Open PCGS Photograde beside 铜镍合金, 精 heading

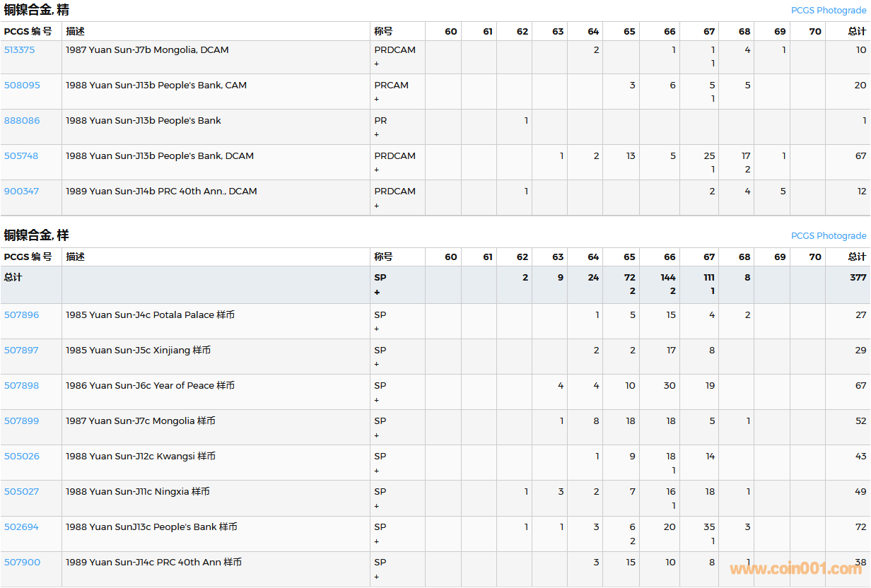pos(828,11)
